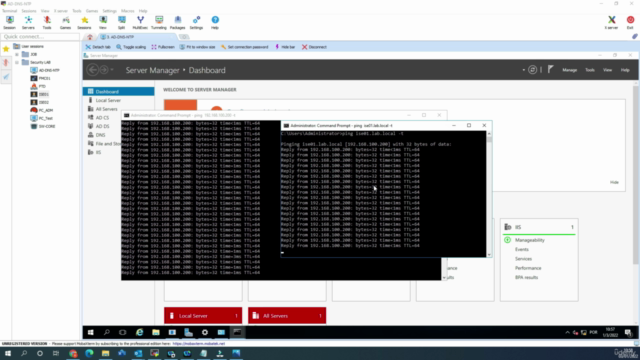Open the Games toolbar icon
This screenshot has width=640, height=360.
pyautogui.click(x=65, y=22)
